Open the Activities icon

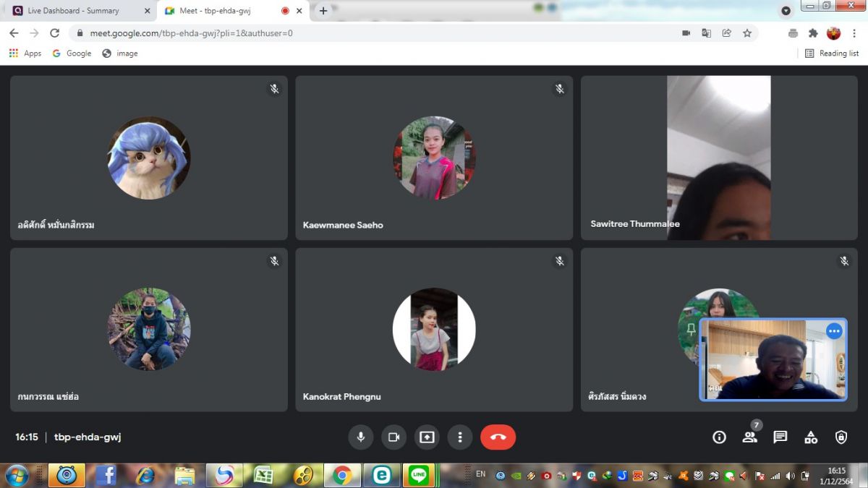click(x=811, y=437)
